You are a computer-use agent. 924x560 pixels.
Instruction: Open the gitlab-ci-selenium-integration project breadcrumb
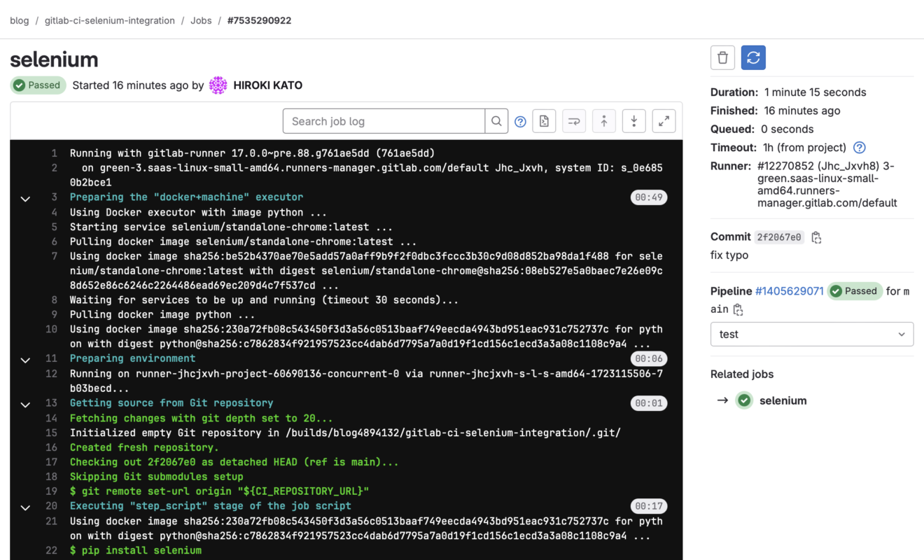[x=109, y=20]
